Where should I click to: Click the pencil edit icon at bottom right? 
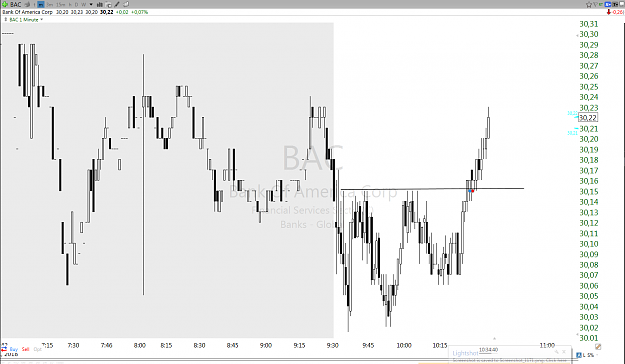[x=598, y=347]
